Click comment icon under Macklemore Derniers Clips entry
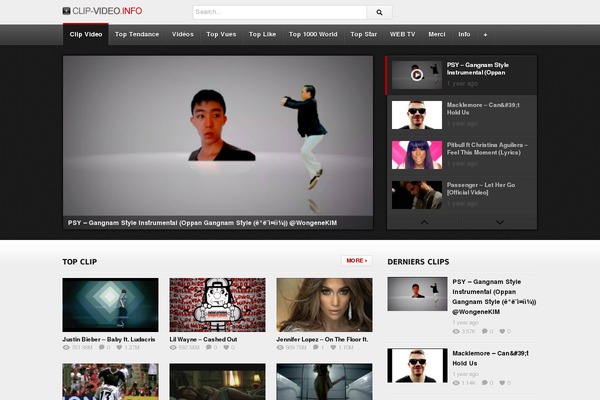This screenshot has height=400, width=600. pos(485,383)
